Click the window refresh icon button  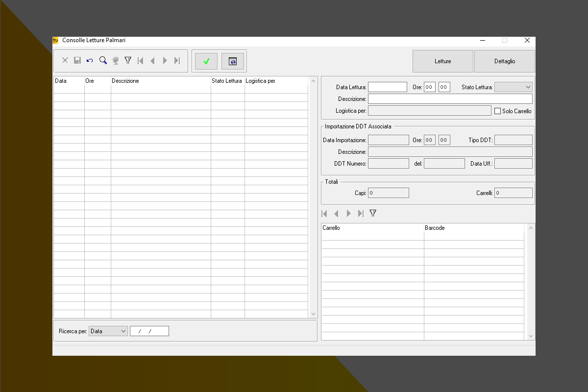tap(233, 61)
